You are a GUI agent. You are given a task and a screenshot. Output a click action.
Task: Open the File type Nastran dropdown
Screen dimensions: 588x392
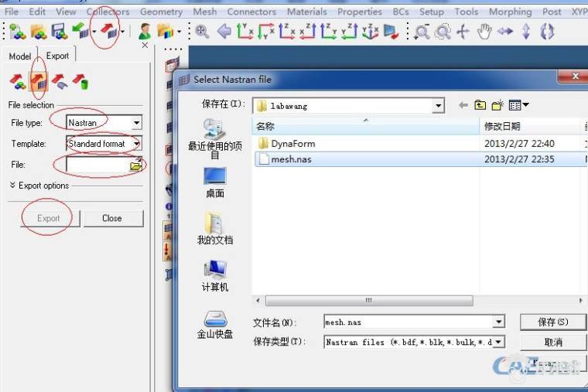point(137,123)
